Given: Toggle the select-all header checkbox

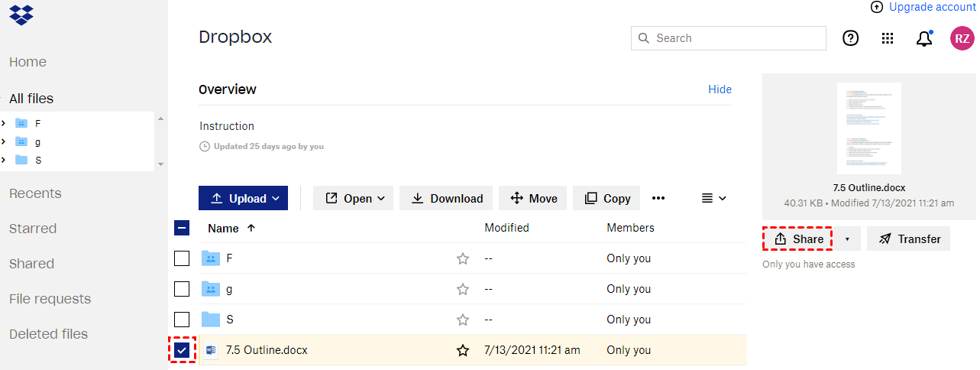Looking at the screenshot, I should [182, 228].
